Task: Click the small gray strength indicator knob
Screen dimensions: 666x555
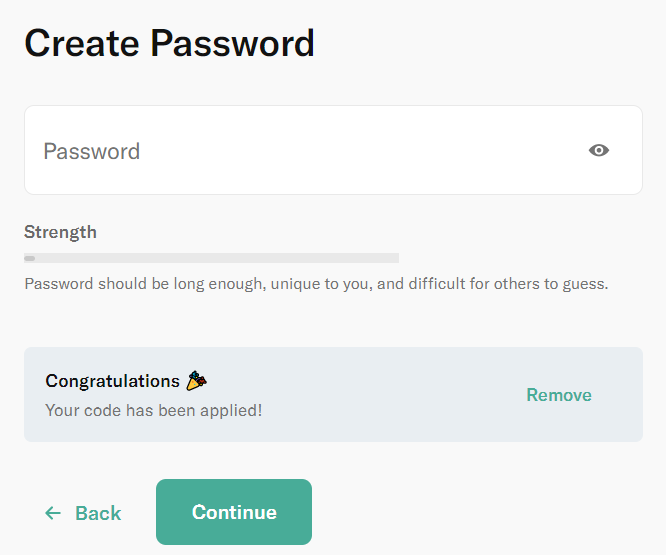Action: [x=30, y=258]
